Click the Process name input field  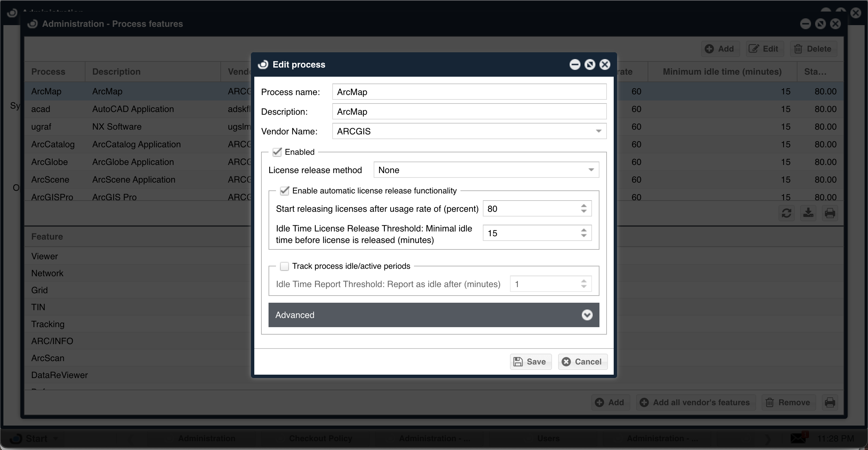click(x=469, y=92)
